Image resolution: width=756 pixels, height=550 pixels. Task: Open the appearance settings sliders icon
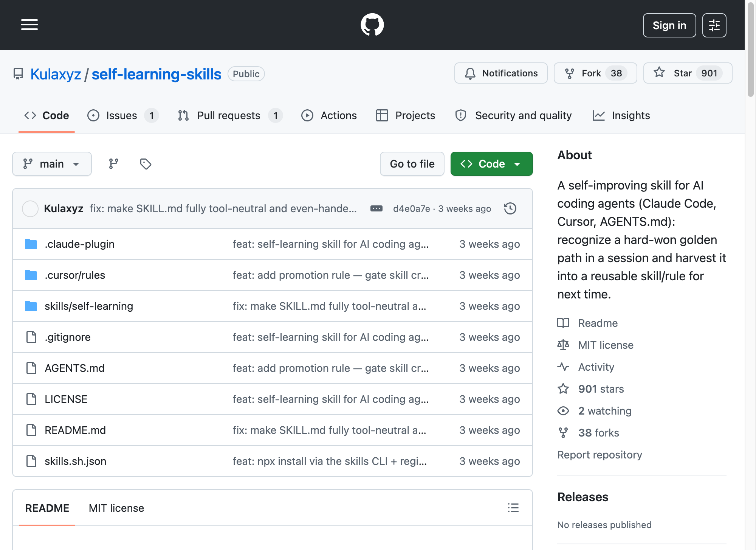tap(714, 25)
